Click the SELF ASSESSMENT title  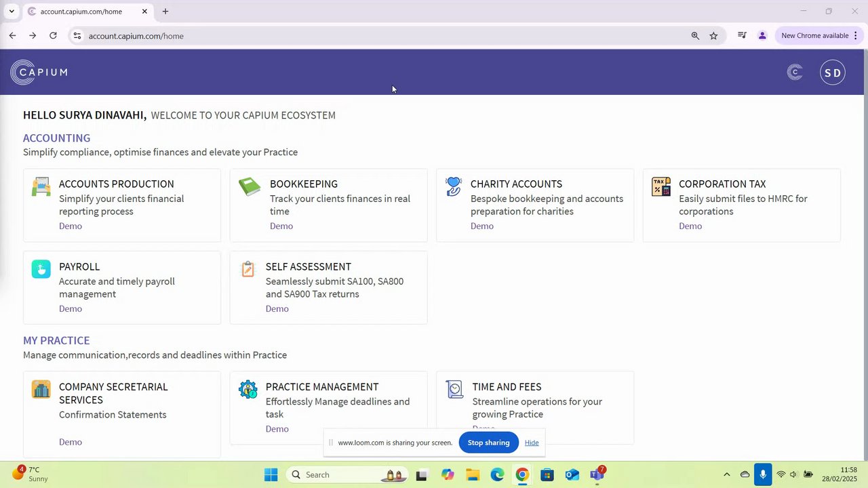click(309, 267)
